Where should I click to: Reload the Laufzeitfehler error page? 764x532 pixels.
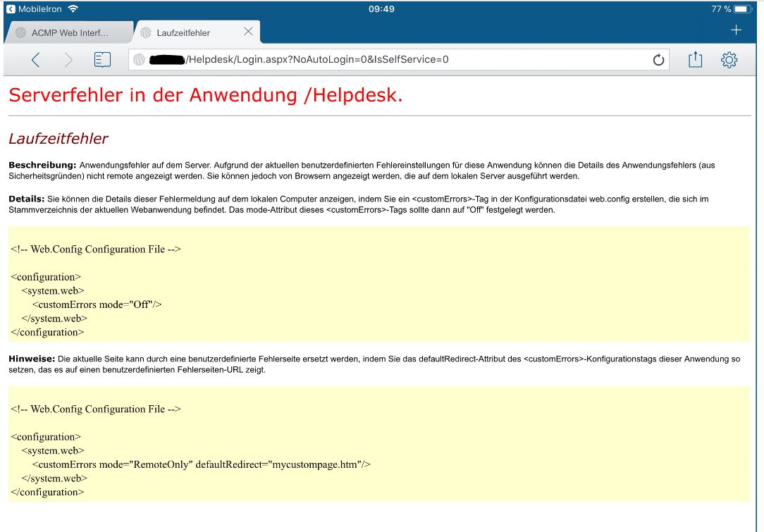click(x=658, y=60)
